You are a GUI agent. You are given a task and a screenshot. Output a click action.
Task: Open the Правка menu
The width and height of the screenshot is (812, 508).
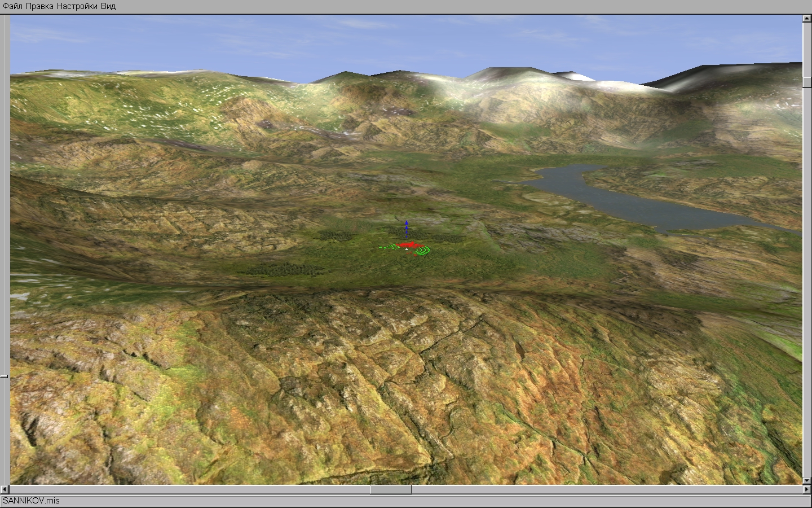[39, 6]
